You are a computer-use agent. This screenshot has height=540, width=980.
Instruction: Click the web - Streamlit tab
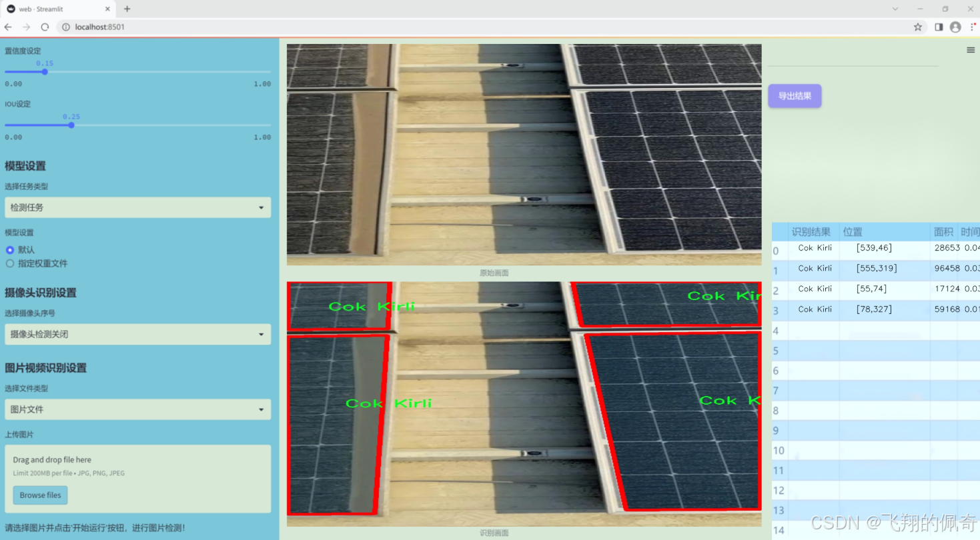tap(58, 9)
